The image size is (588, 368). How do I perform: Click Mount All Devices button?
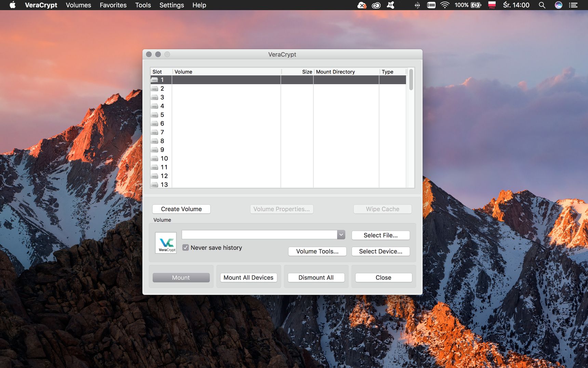(249, 278)
